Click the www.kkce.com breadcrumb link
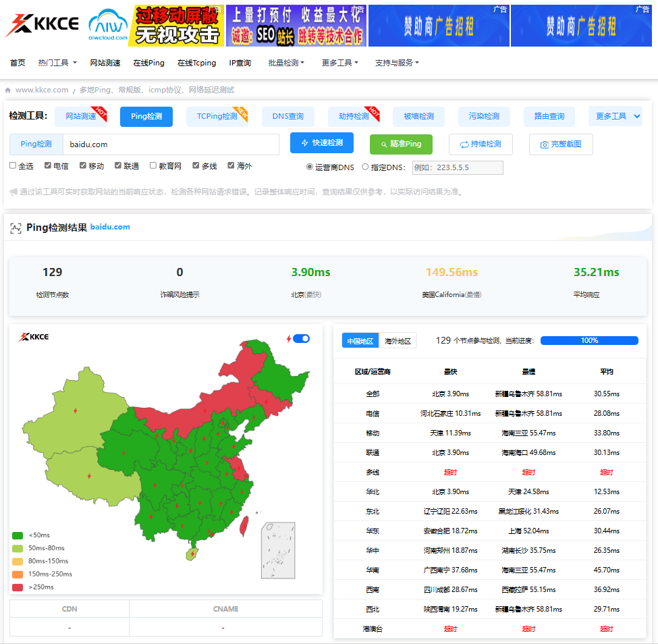This screenshot has width=658, height=644. point(42,90)
